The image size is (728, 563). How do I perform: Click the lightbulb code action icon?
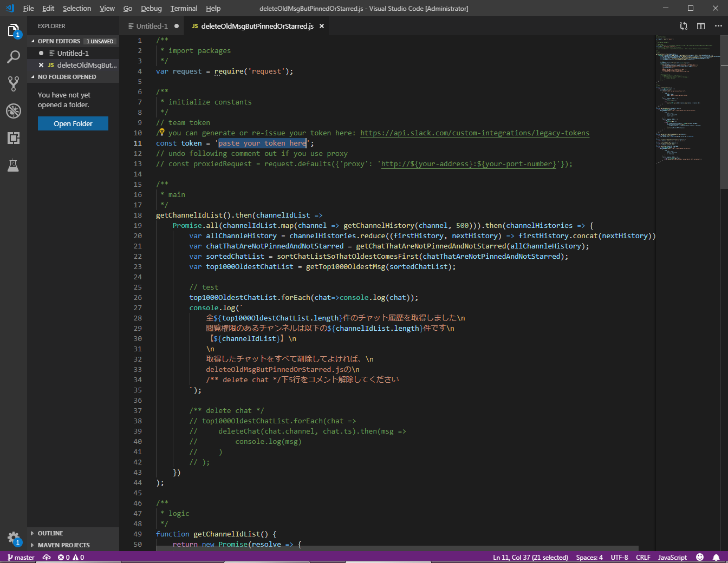(161, 132)
